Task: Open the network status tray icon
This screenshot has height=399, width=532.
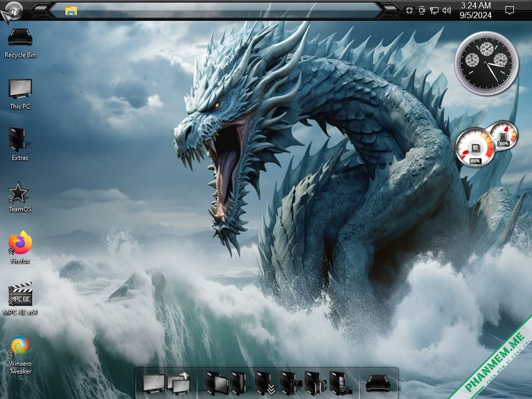Action: (434, 10)
